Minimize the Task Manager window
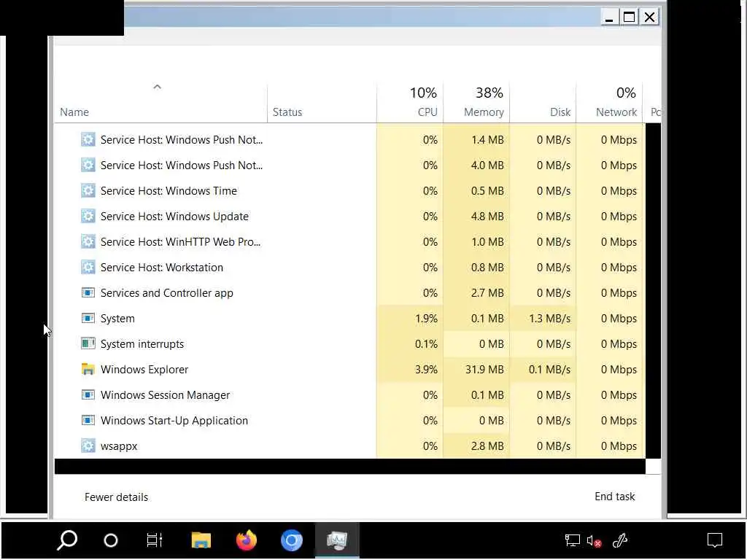The width and height of the screenshot is (747, 560). (609, 17)
